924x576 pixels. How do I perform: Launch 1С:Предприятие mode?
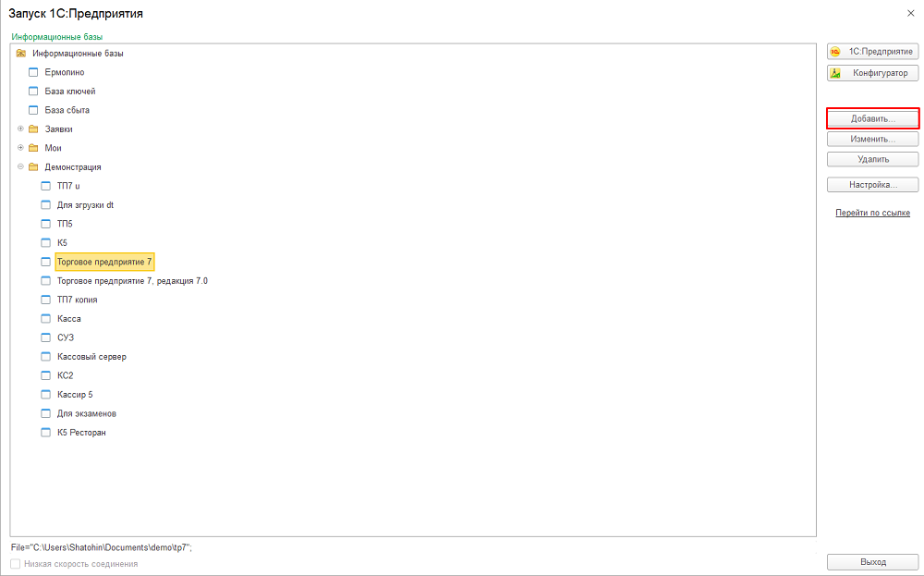873,52
